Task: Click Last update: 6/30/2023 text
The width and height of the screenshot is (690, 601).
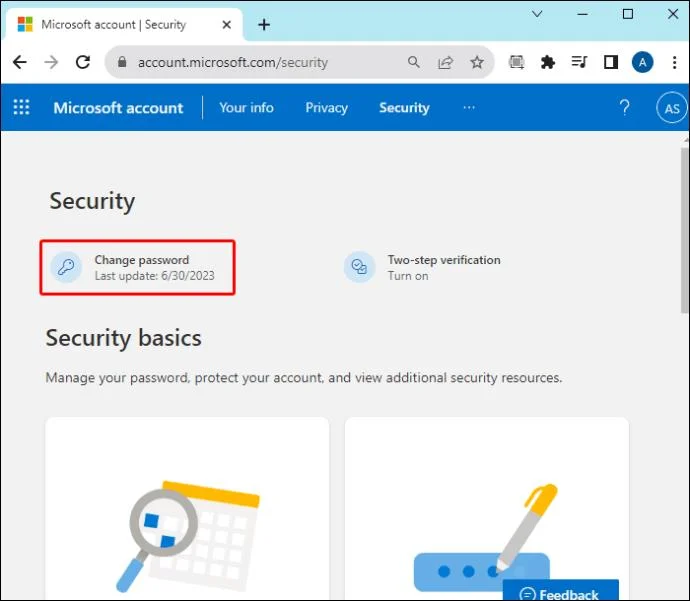Action: 154,276
